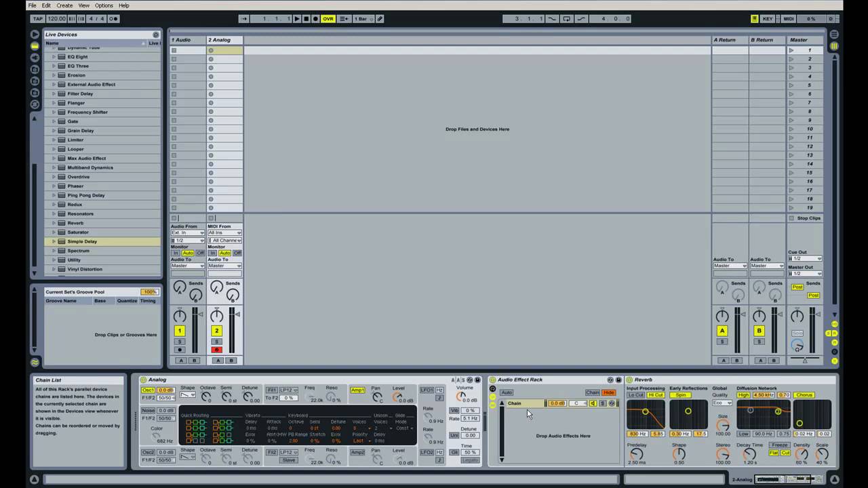Disable the Reverb Hi Cut filter
Screen dimensions: 868x488
pyautogui.click(x=656, y=395)
